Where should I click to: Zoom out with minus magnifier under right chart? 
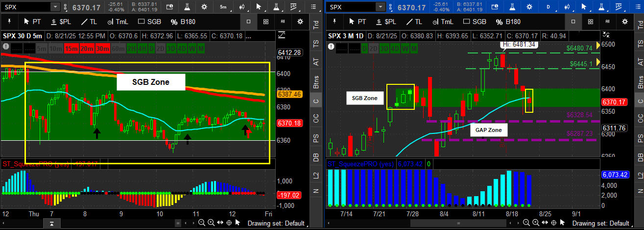(x=526, y=223)
